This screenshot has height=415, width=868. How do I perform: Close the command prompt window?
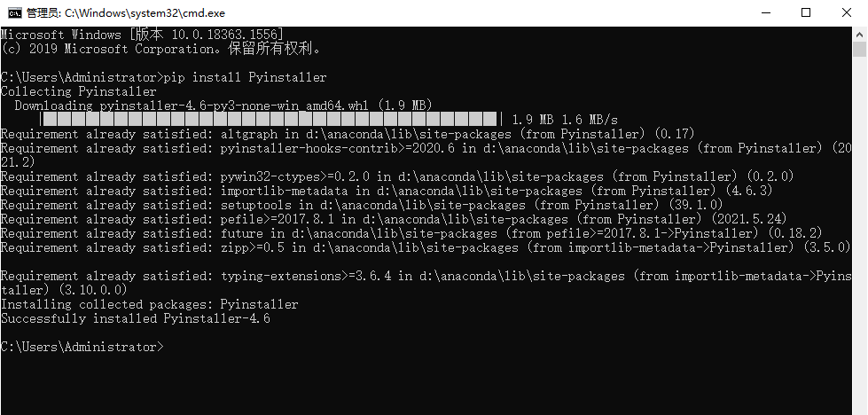click(847, 12)
